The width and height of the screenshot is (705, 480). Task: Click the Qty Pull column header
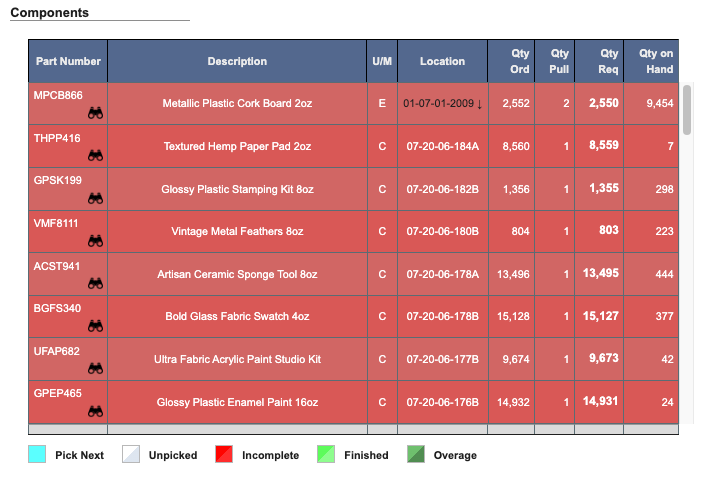pyautogui.click(x=554, y=61)
